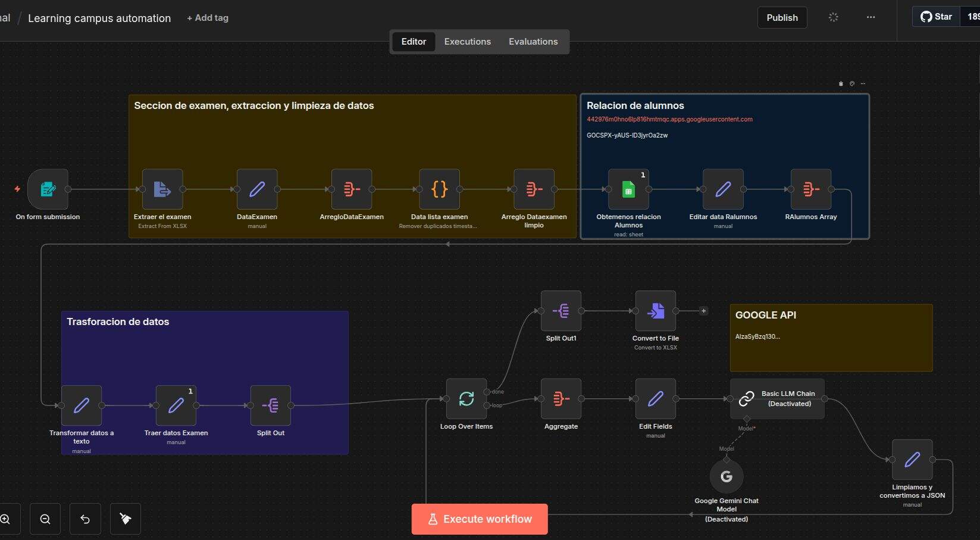Switch to the Executions tab
Screen dimensions: 980x540
[468, 42]
